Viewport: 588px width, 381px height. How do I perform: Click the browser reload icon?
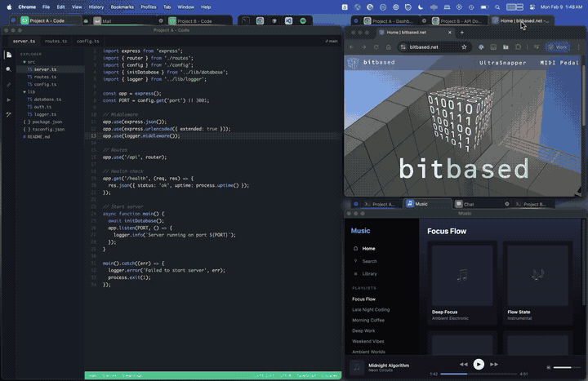pyautogui.click(x=375, y=47)
